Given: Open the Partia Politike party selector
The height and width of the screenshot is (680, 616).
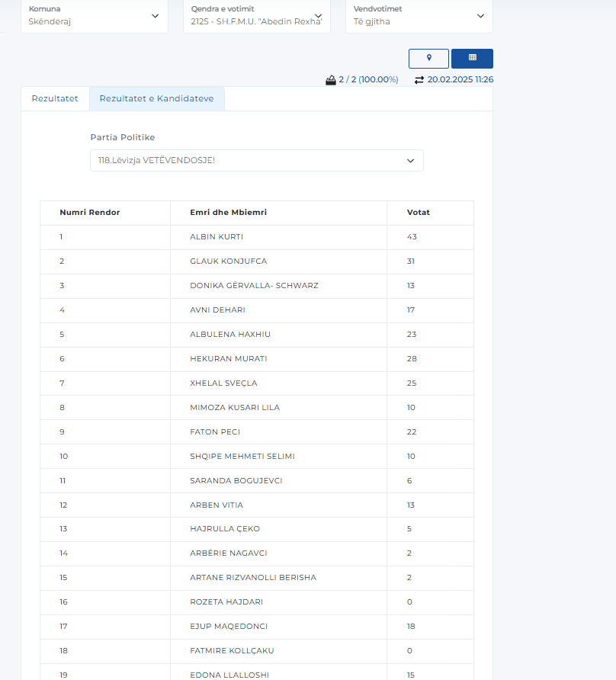Looking at the screenshot, I should click(x=256, y=161).
